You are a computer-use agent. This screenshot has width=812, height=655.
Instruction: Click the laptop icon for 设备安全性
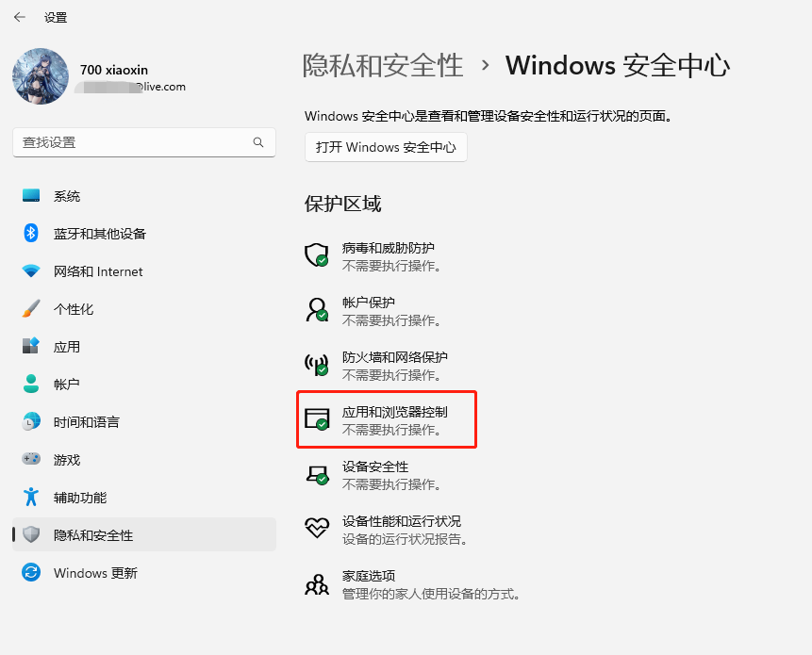(x=317, y=474)
